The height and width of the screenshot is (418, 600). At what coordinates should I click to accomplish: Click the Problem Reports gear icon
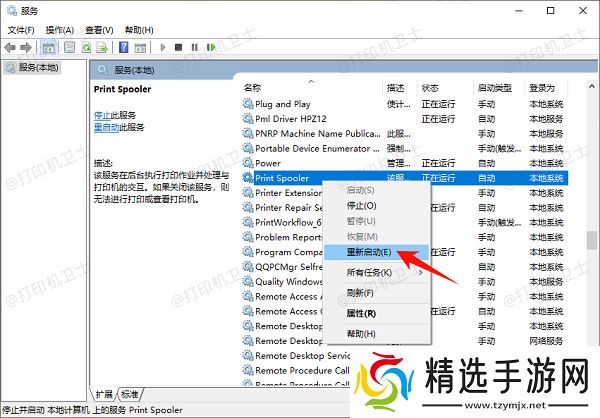click(x=248, y=237)
